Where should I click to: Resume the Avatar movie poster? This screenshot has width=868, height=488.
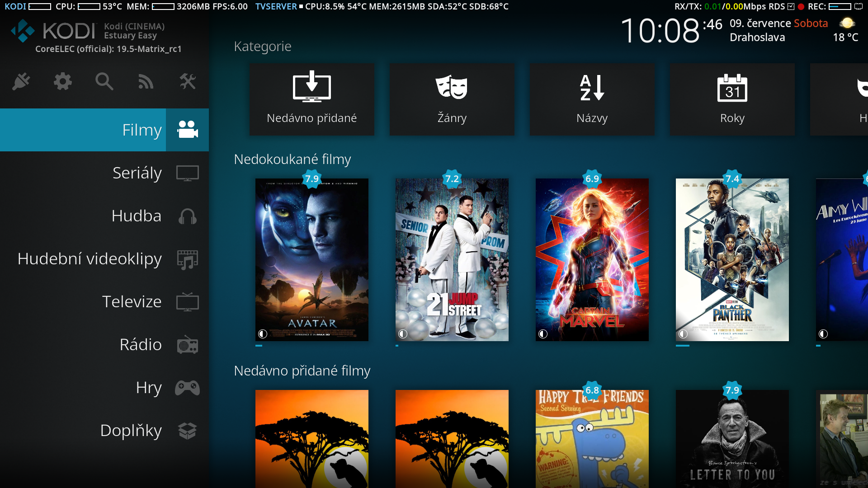tap(312, 260)
